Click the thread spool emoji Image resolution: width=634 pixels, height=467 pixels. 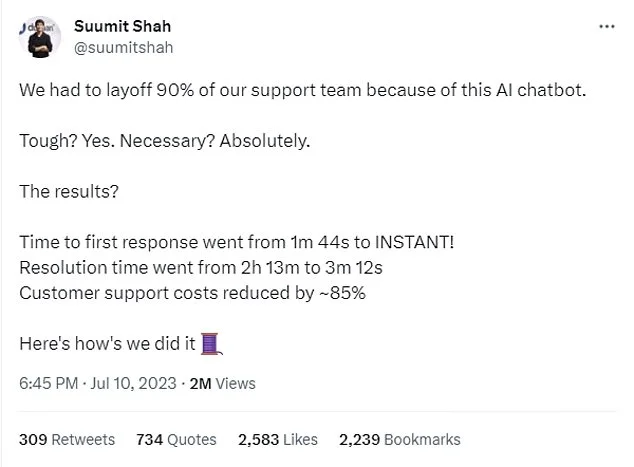coord(209,345)
